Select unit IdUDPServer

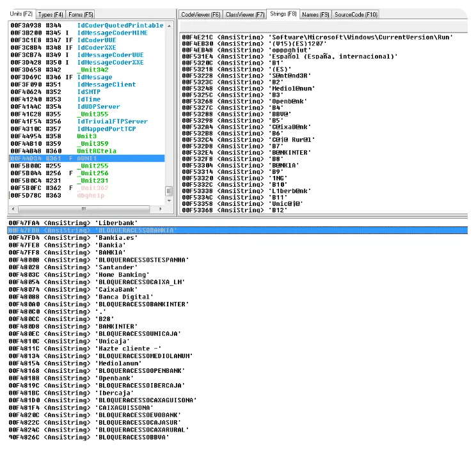[99, 107]
